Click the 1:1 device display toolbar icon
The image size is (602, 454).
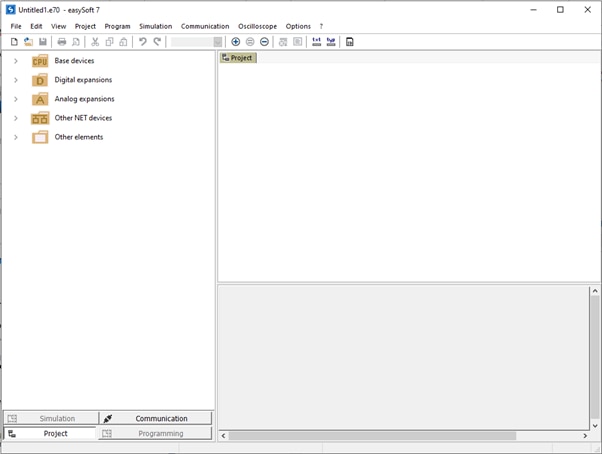point(316,42)
